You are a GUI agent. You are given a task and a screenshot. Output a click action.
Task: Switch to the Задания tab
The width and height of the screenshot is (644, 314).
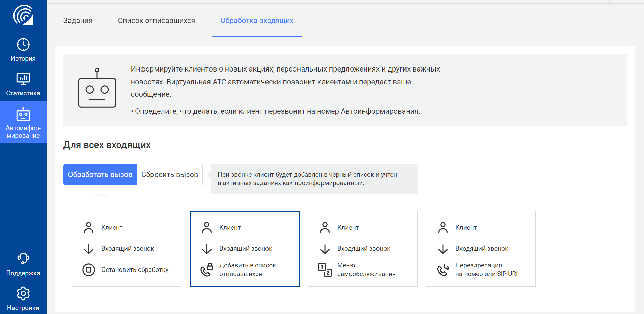click(78, 21)
